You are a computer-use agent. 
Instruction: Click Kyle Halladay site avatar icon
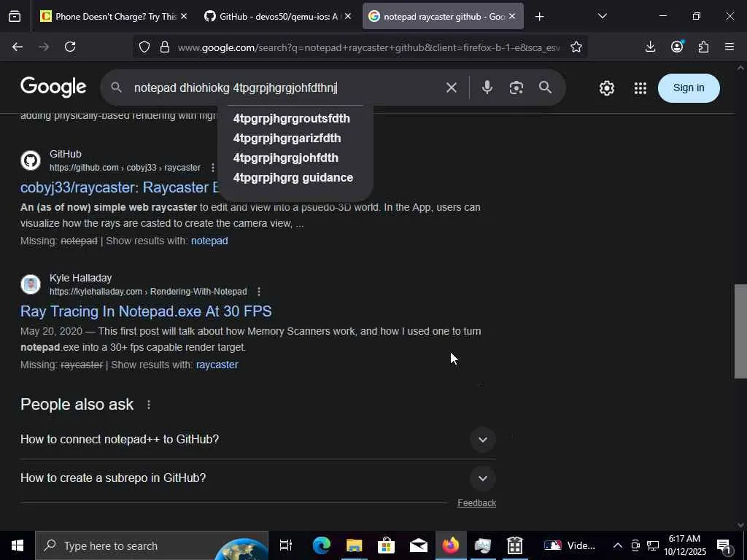[x=31, y=284]
